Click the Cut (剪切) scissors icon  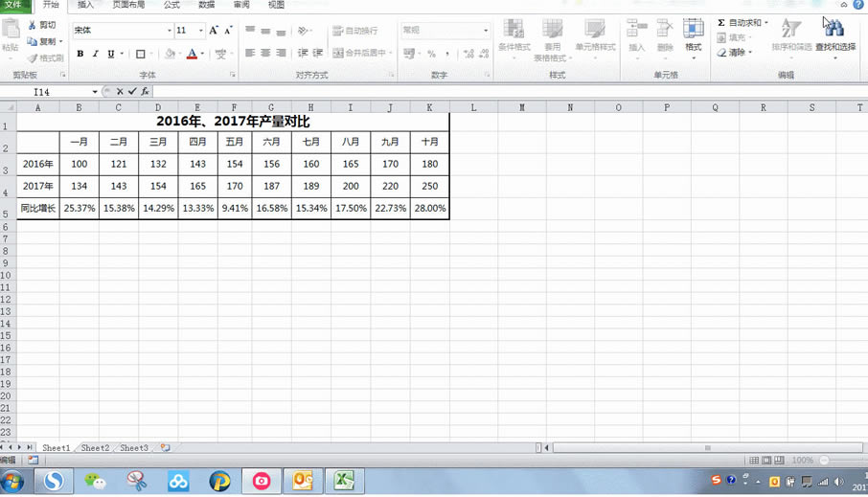(x=33, y=25)
